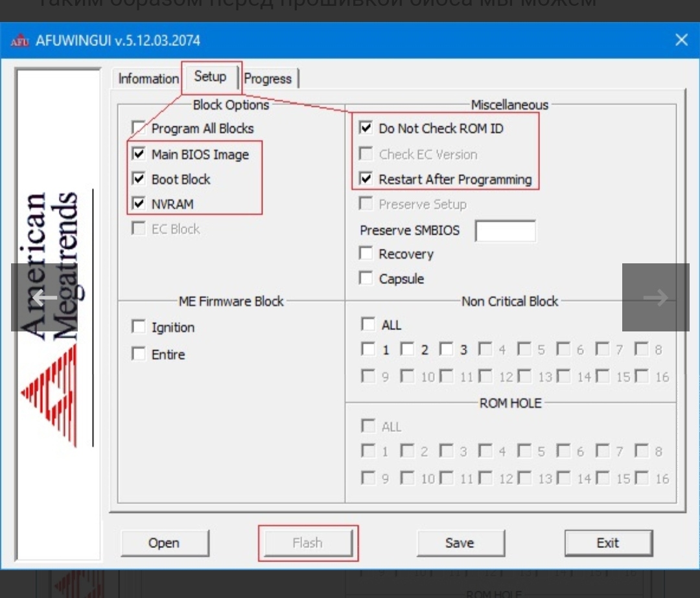Disable Restart After Programming
This screenshot has height=598, width=700.
pyautogui.click(x=366, y=178)
